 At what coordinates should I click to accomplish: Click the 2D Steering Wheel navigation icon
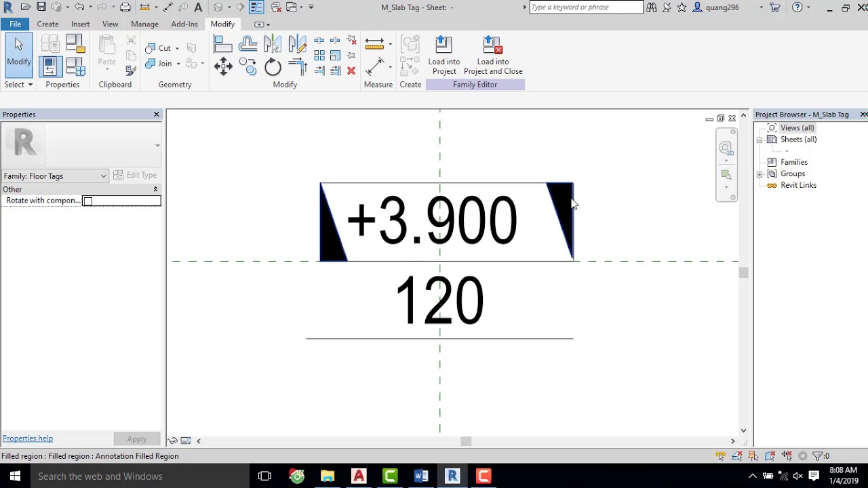point(726,148)
